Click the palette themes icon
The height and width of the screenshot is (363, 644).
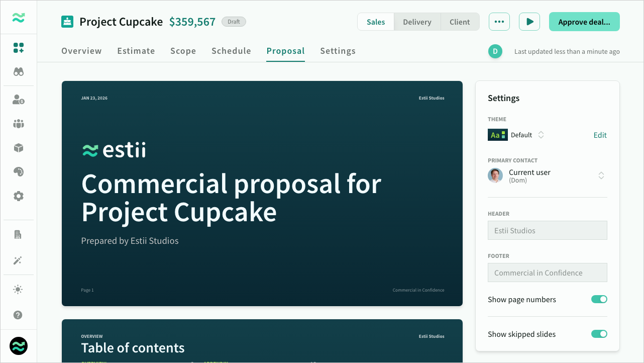click(19, 172)
